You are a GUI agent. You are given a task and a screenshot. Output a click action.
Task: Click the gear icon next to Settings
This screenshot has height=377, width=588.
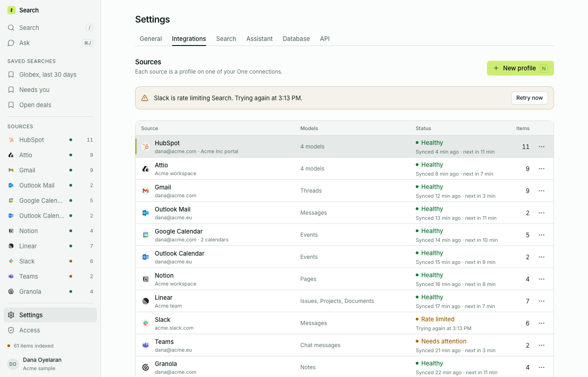[11, 315]
